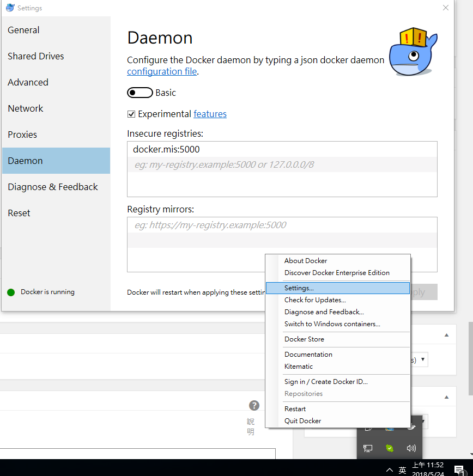Open Settings... from context menu
This screenshot has width=473, height=476.
[338, 288]
